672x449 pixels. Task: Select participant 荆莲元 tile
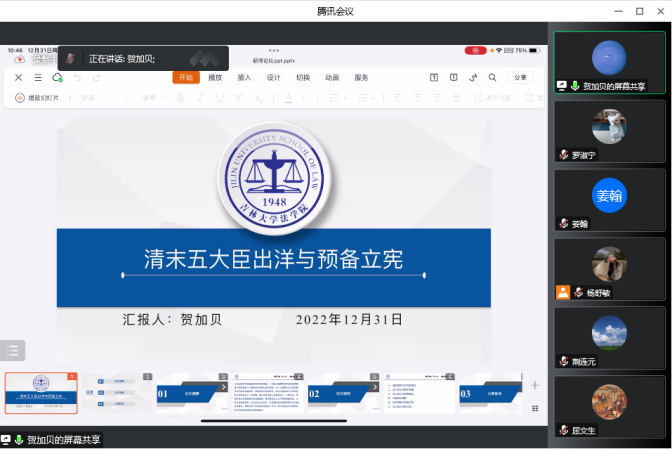(609, 338)
